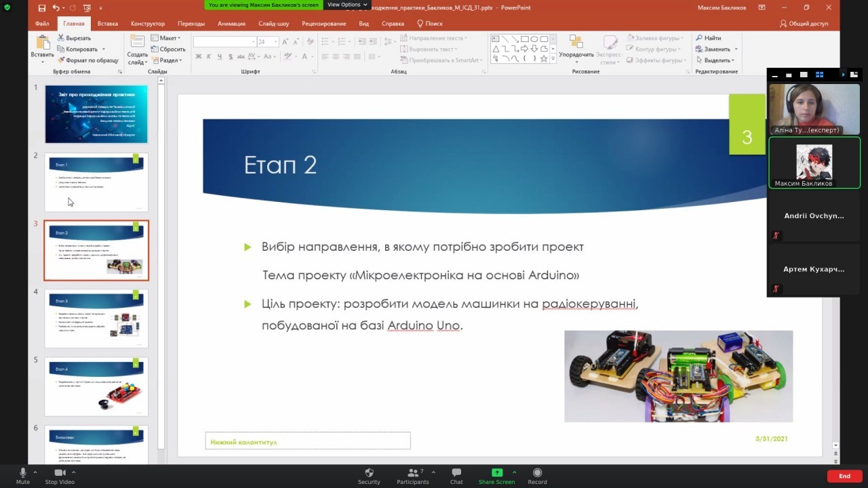Click the Поиск tell-me search box
868x488 pixels.
[430, 23]
